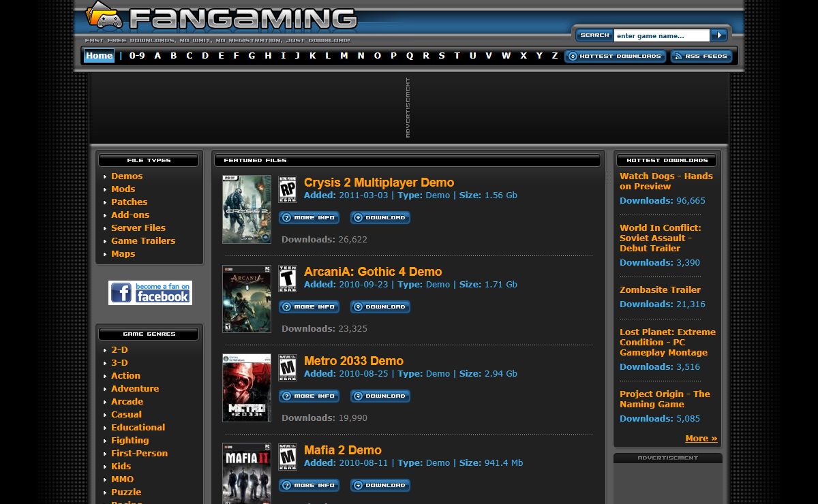The image size is (818, 504).
Task: Open the MMO genre
Action: click(123, 479)
